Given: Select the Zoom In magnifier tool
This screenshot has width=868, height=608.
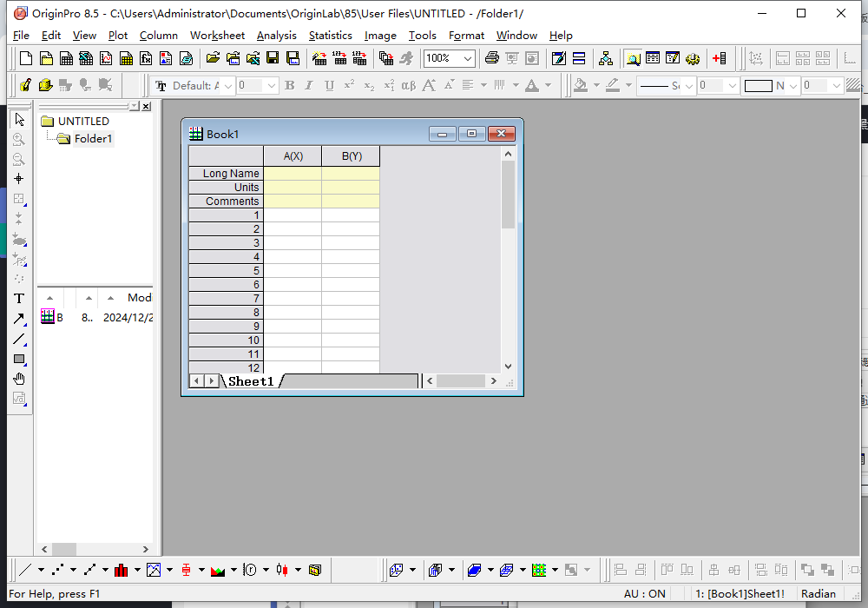Looking at the screenshot, I should (19, 139).
